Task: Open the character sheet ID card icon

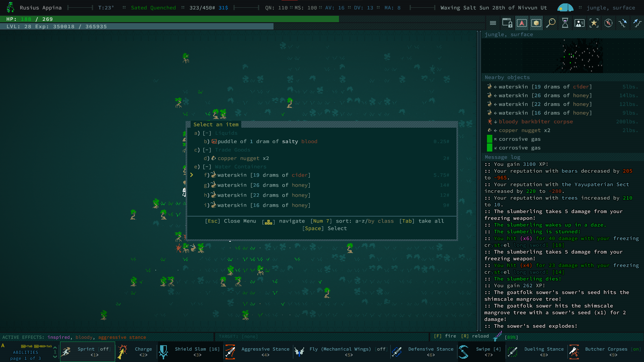Action: [579, 23]
